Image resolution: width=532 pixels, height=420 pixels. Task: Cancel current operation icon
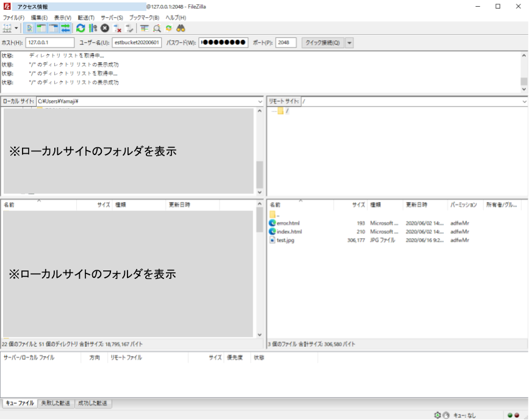105,28
